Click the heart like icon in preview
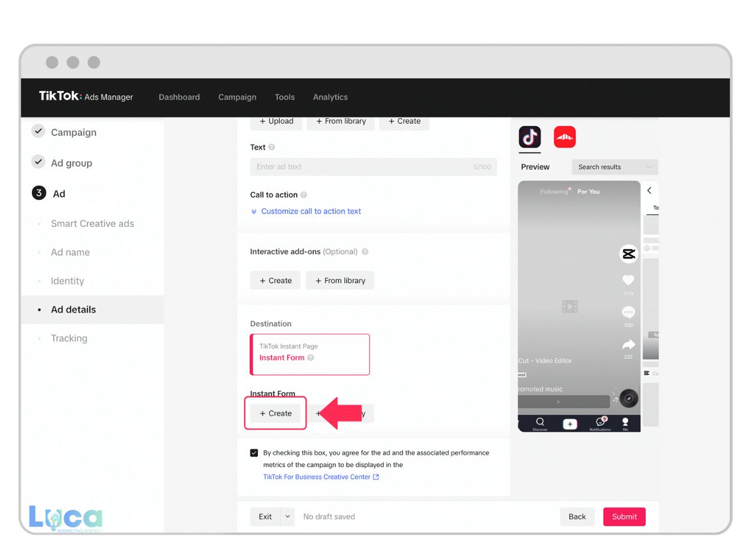Image resolution: width=744 pixels, height=560 pixels. click(x=628, y=281)
